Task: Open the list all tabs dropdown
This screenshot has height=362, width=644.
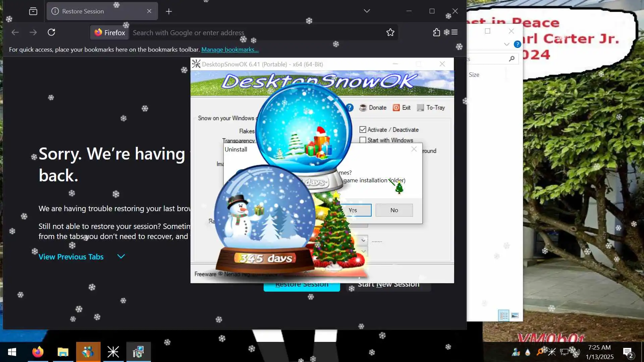Action: pyautogui.click(x=367, y=11)
